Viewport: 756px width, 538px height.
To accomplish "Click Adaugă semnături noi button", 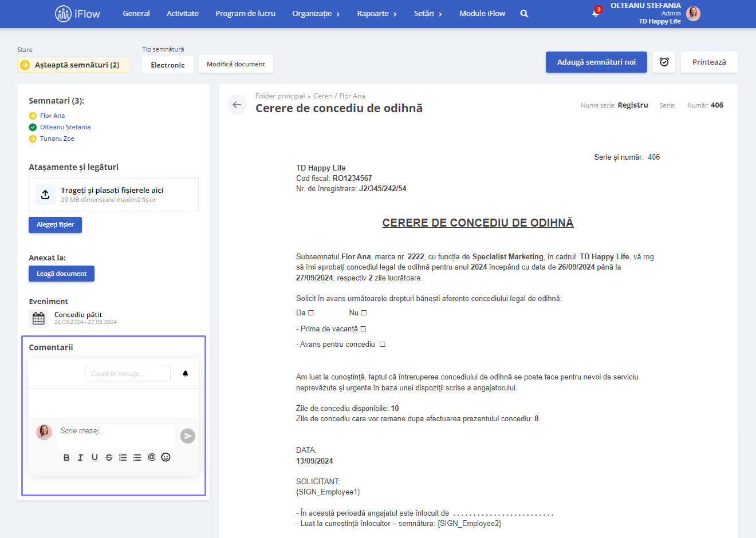I will click(x=596, y=62).
